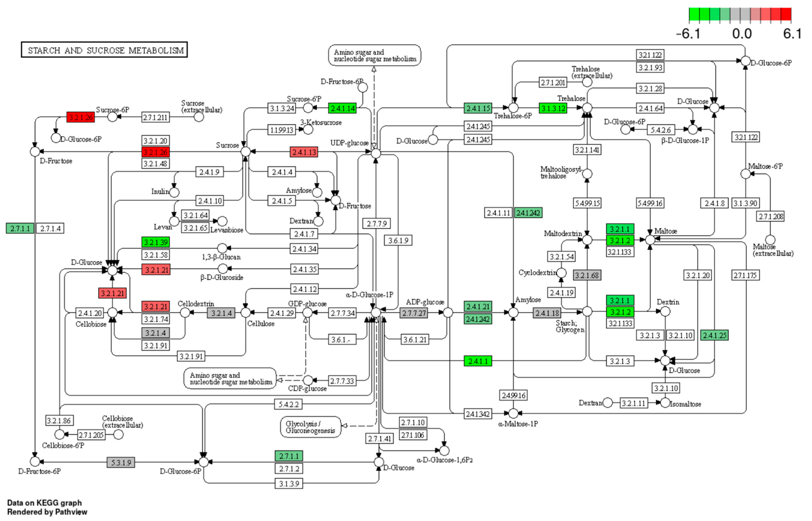The height and width of the screenshot is (521, 812).
Task: Click the brightest red legend color swatch
Action: pos(786,14)
